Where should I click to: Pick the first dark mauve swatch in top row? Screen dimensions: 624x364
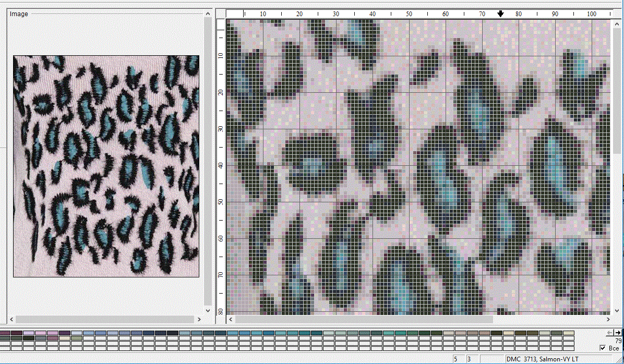(5, 333)
